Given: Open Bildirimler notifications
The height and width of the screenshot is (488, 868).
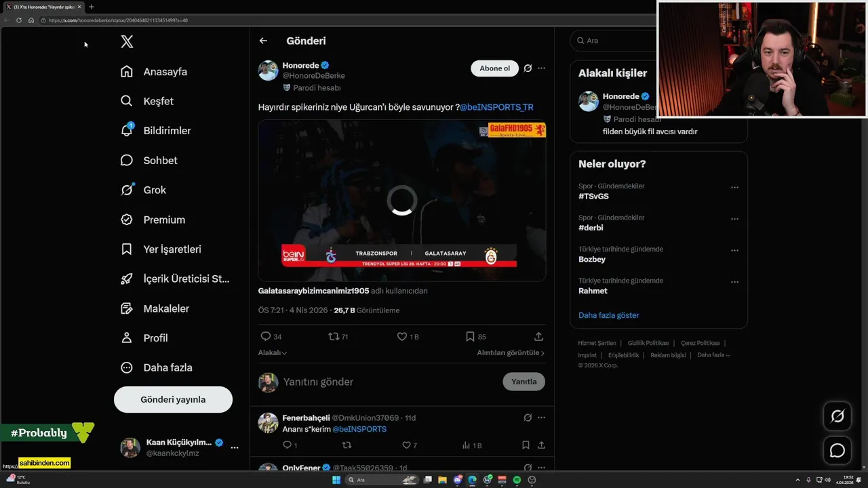Looking at the screenshot, I should coord(155,131).
